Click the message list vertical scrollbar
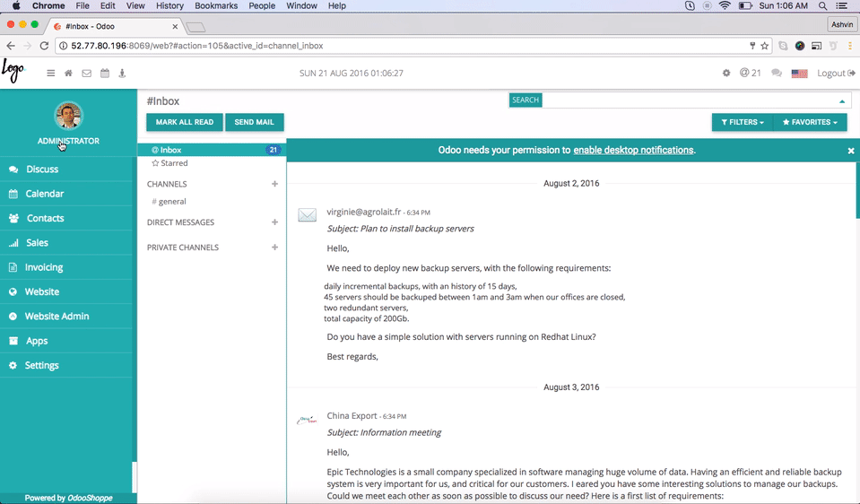 coord(857,190)
